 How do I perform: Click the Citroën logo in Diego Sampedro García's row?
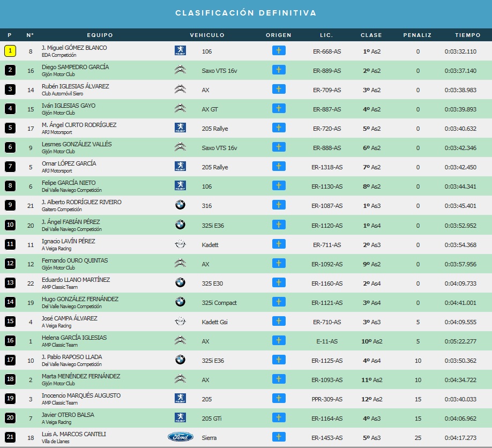coord(180,70)
